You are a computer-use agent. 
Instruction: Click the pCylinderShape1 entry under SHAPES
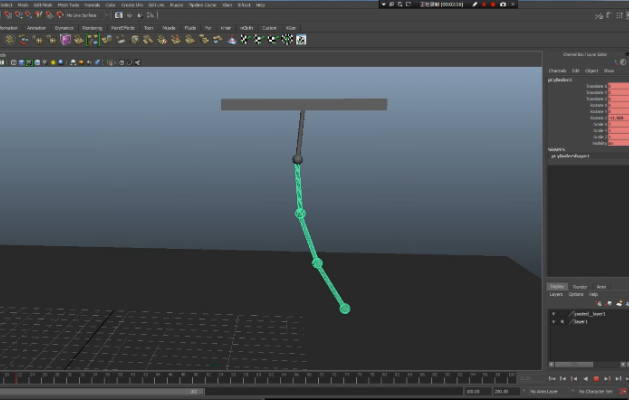[x=570, y=156]
